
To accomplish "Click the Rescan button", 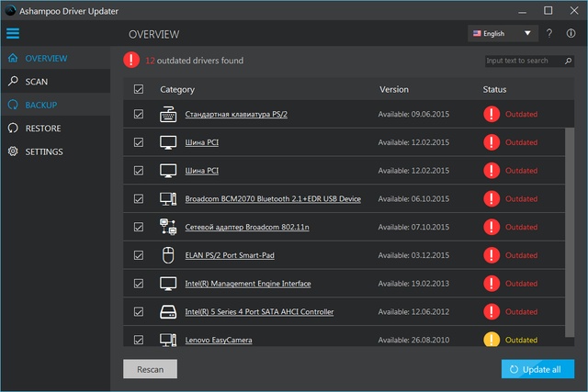I will click(150, 369).
